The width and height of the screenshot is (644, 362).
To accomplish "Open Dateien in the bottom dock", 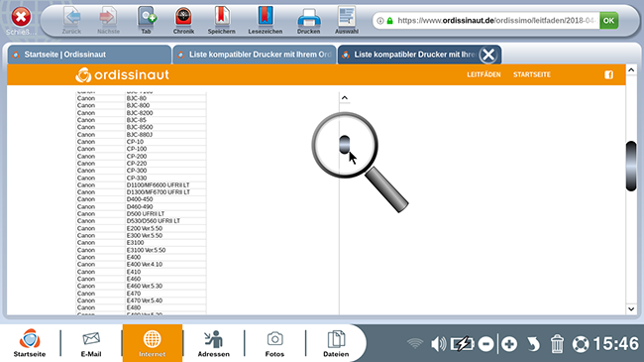I will pyautogui.click(x=336, y=343).
